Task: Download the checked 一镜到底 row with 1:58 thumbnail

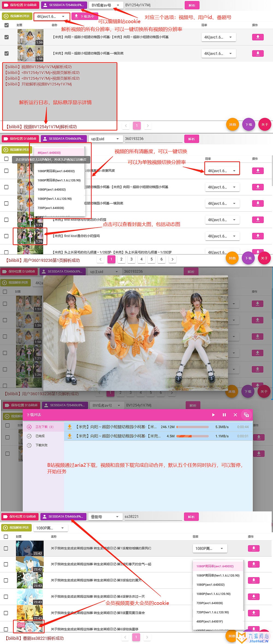Action: [258, 53]
